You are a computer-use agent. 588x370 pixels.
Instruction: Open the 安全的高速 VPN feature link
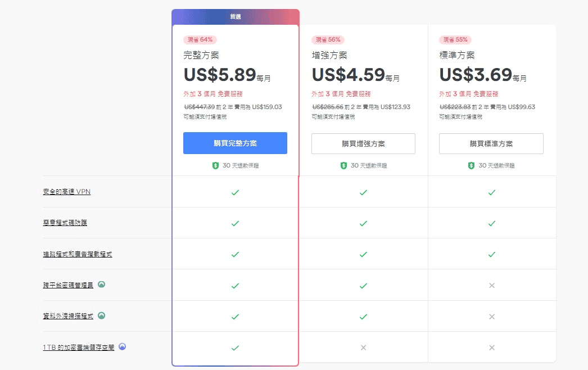point(67,192)
